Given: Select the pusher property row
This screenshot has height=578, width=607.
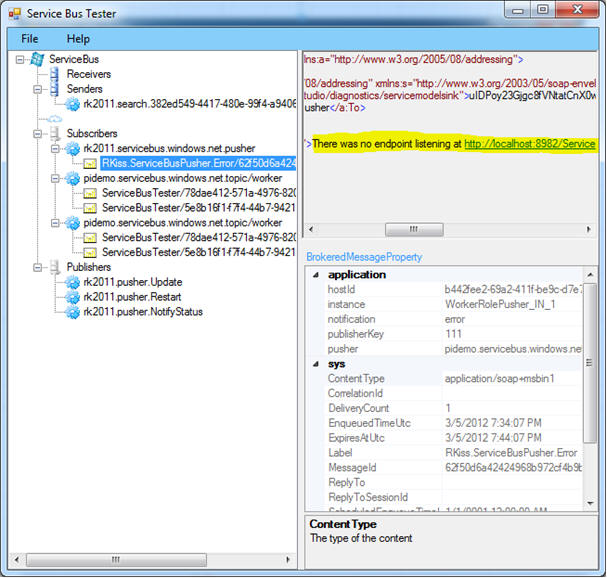Looking at the screenshot, I should pyautogui.click(x=453, y=349).
